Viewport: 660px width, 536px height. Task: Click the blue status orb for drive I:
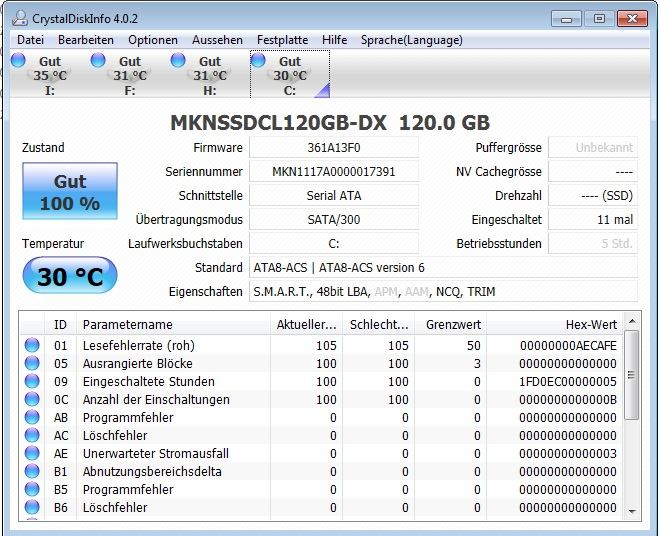click(18, 60)
